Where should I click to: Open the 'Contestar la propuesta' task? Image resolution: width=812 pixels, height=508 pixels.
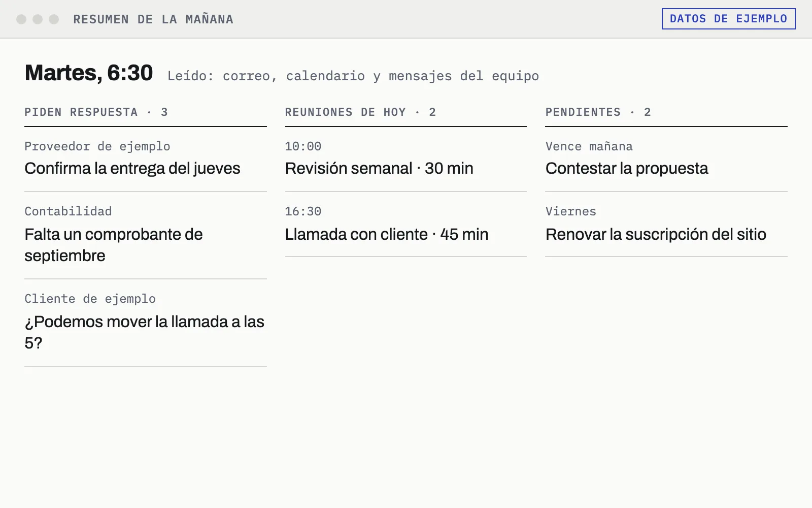pyautogui.click(x=627, y=168)
